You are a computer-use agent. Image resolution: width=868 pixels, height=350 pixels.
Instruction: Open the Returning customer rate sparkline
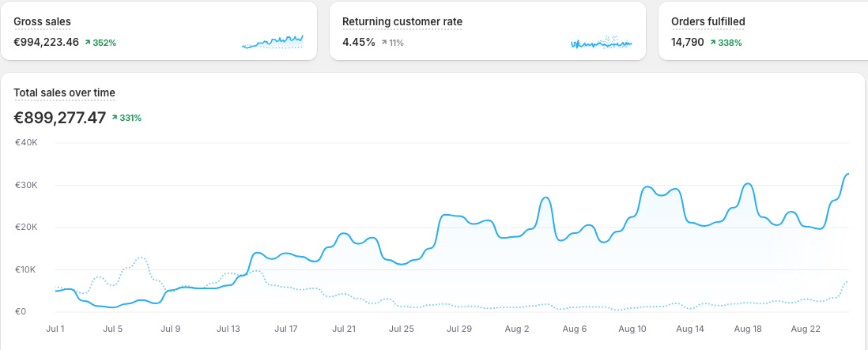[x=601, y=42]
